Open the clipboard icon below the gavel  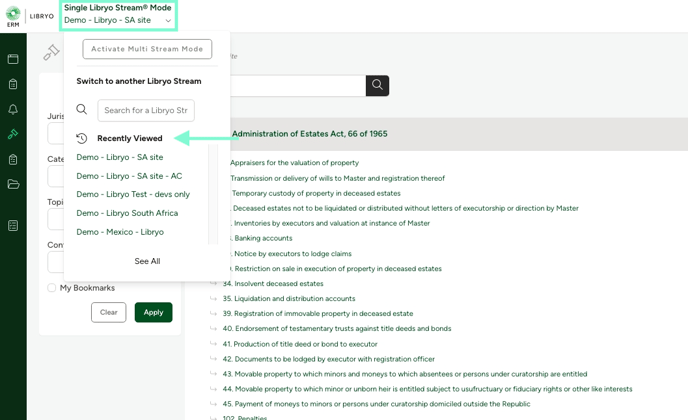click(x=13, y=159)
